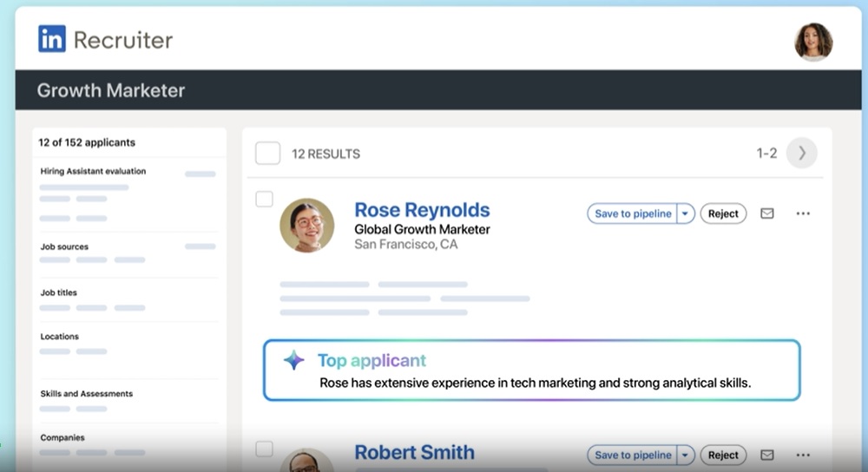Click the 12 RESULTS label
Viewport: 868px width, 472px height.
326,154
